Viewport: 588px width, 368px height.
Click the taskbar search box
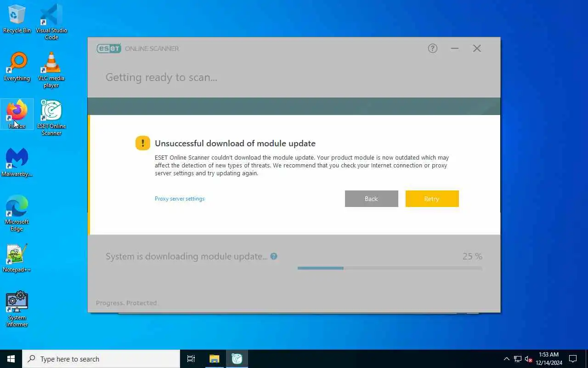tap(101, 359)
